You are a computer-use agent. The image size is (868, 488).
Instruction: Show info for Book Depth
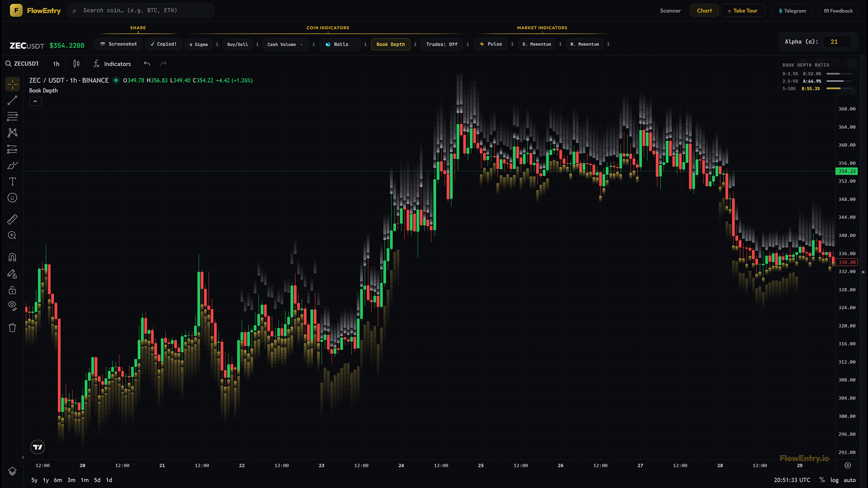coord(415,44)
